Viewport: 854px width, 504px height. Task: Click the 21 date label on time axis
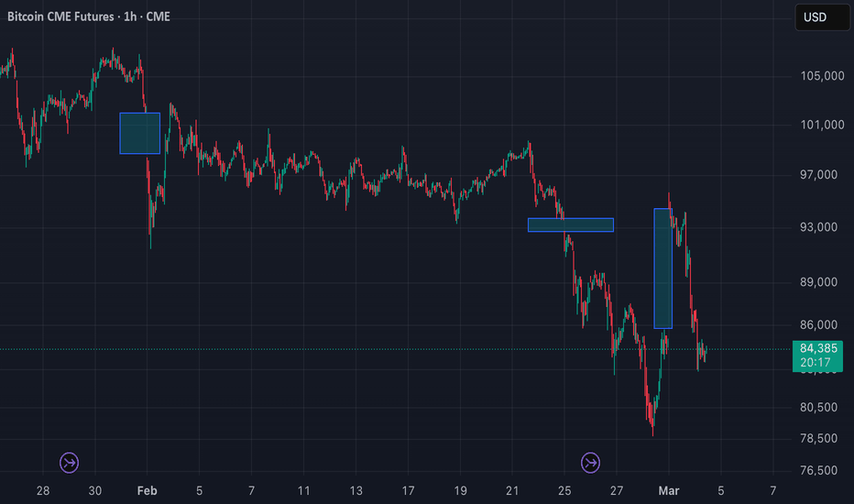(512, 491)
